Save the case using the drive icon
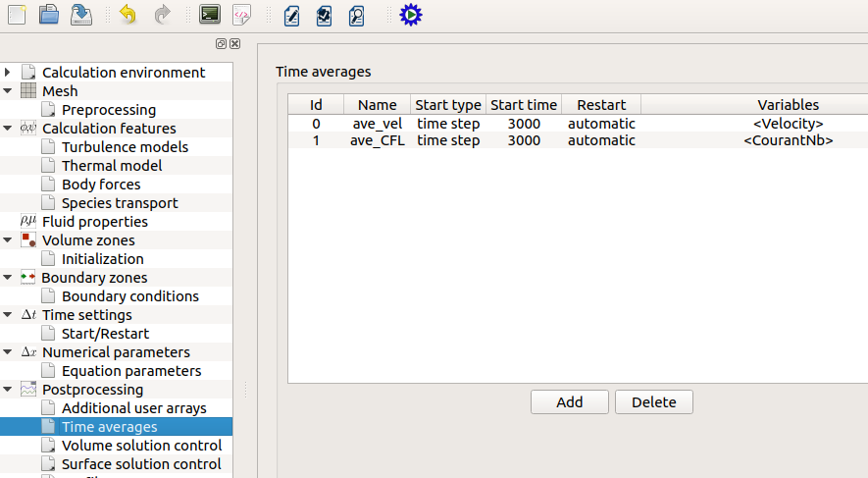 81,14
